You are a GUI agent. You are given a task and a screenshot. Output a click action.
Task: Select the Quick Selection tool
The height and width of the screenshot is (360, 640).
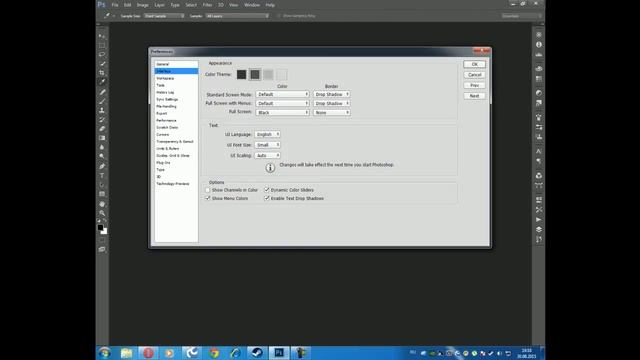coord(102,64)
